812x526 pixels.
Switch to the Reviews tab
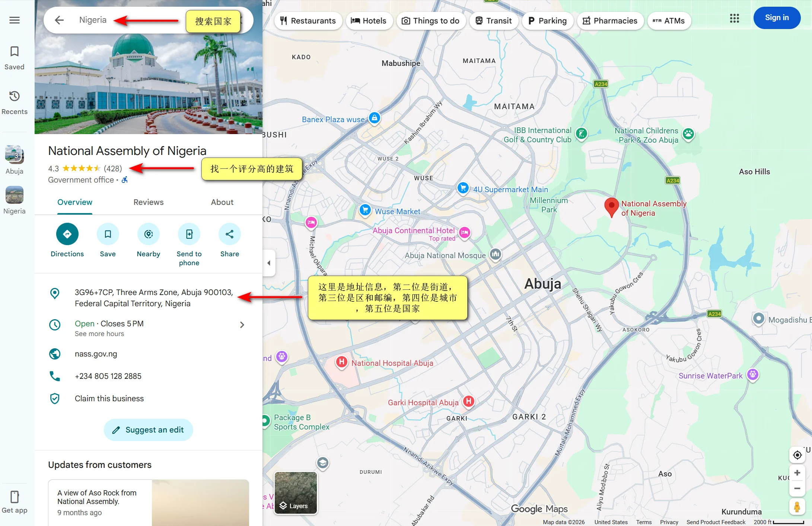click(x=149, y=202)
